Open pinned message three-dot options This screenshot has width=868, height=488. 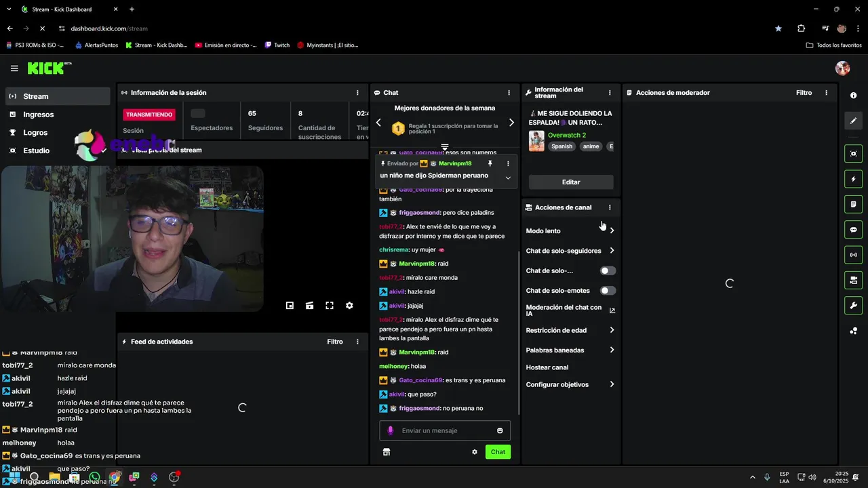(508, 163)
